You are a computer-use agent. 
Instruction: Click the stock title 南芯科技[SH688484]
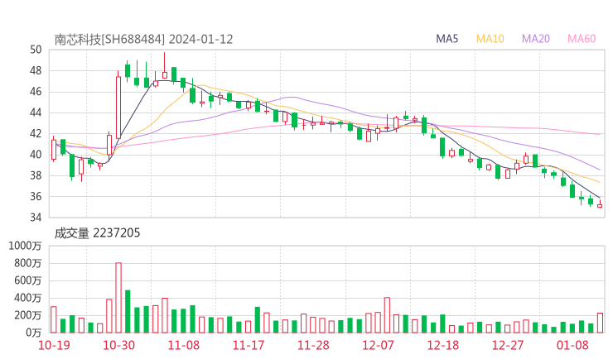tap(110, 40)
